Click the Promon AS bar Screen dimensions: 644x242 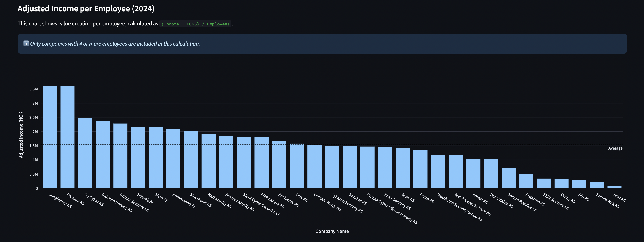coord(68,137)
